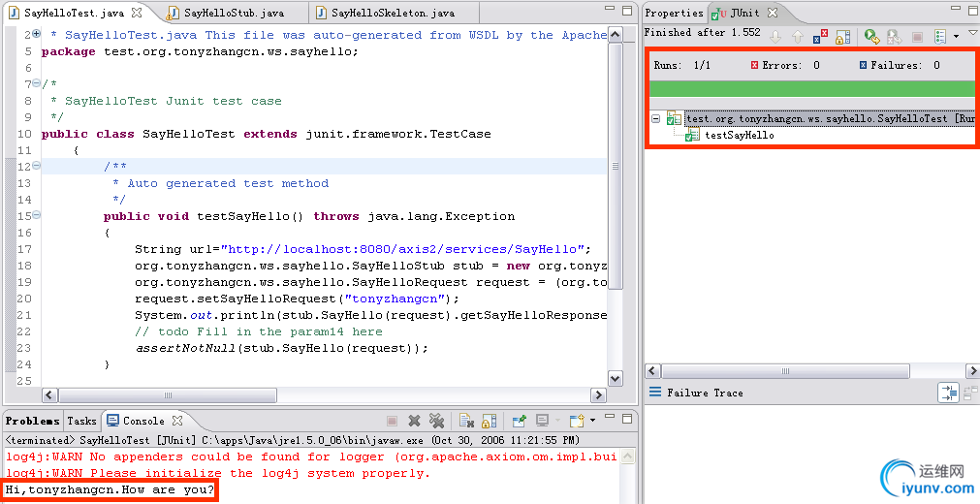The image size is (980, 504).
Task: Click the Open Console icon
Action: tap(576, 421)
